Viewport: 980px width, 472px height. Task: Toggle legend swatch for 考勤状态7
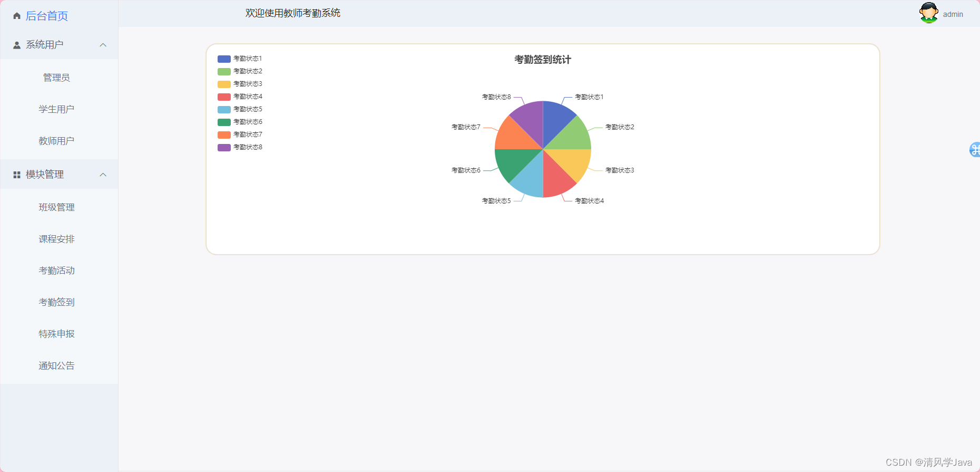pos(224,134)
